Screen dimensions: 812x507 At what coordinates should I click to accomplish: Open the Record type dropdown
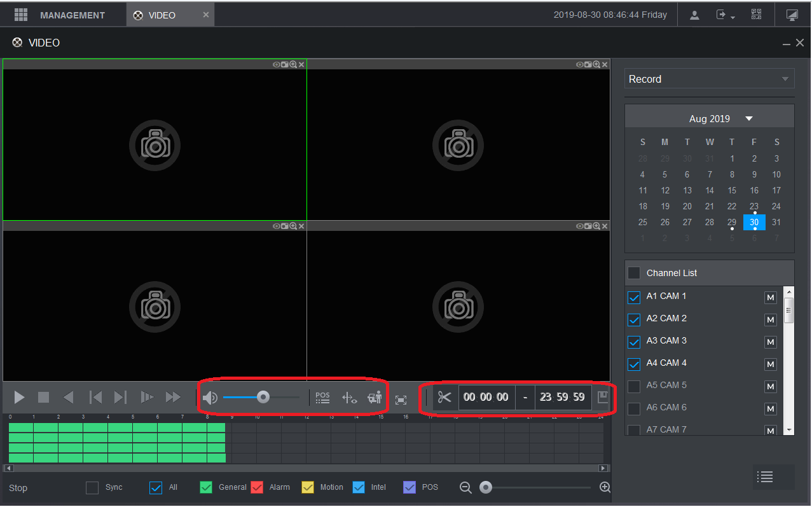coord(709,79)
